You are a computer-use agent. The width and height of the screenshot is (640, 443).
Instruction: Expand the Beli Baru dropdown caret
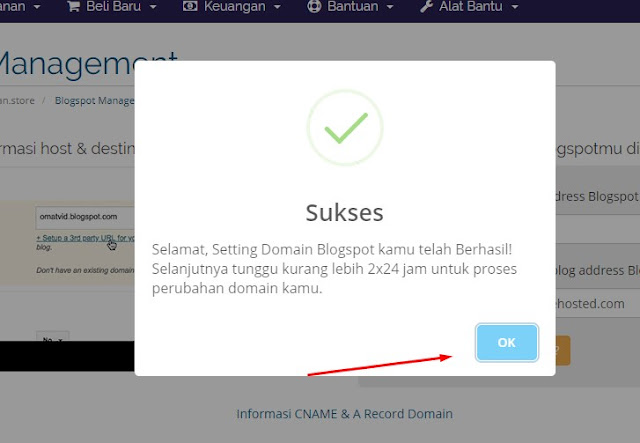(x=153, y=7)
